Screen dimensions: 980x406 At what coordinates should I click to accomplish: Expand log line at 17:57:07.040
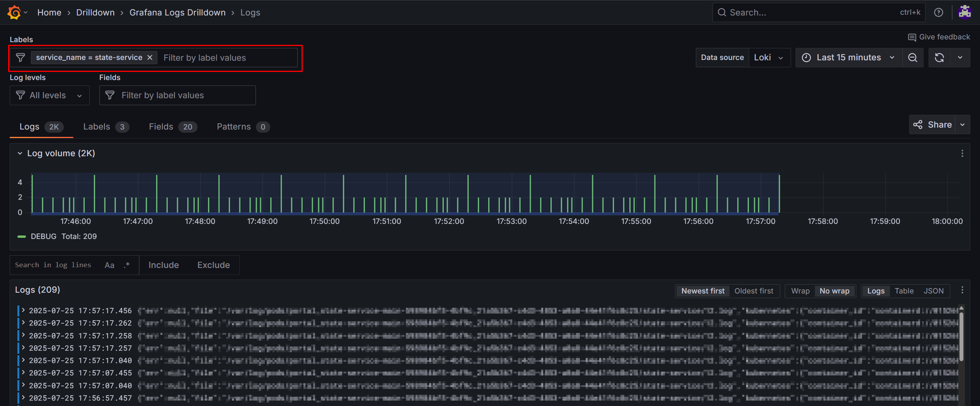tap(23, 385)
